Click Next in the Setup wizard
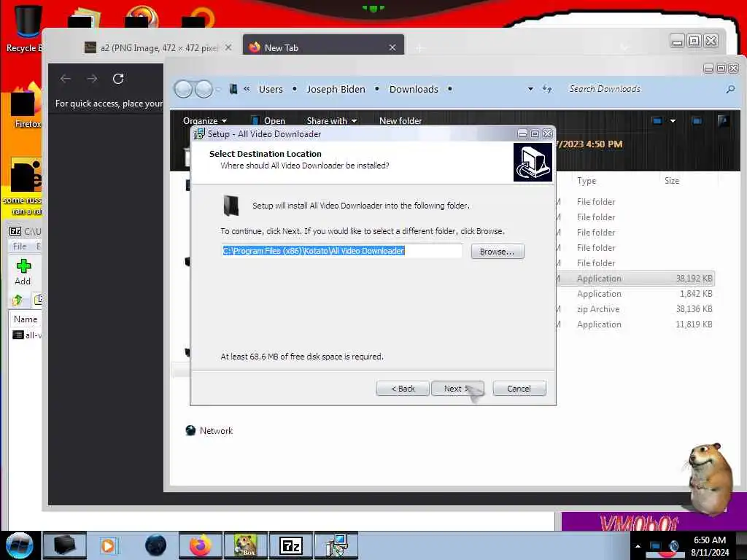Viewport: 747px width, 560px height. pos(457,389)
